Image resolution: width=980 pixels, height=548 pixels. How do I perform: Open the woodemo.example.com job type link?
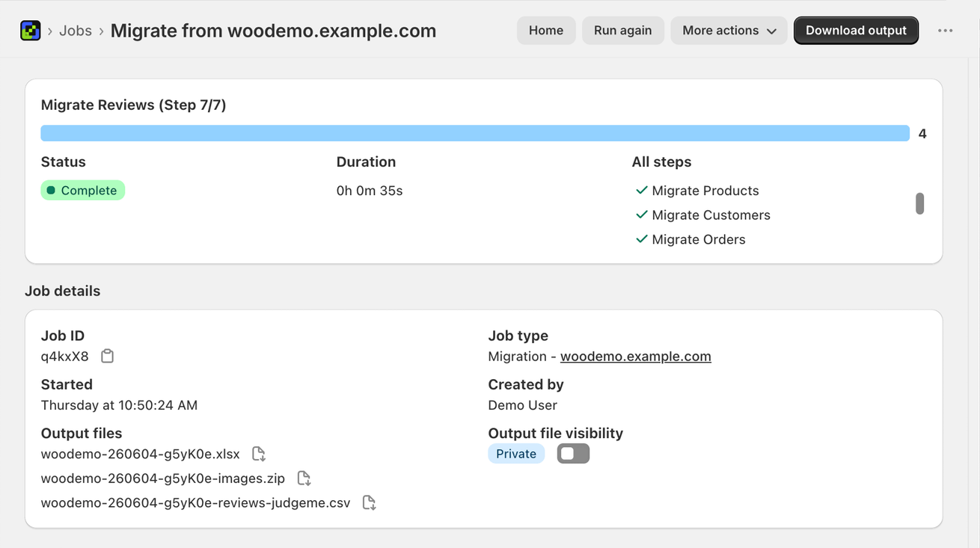tap(635, 357)
